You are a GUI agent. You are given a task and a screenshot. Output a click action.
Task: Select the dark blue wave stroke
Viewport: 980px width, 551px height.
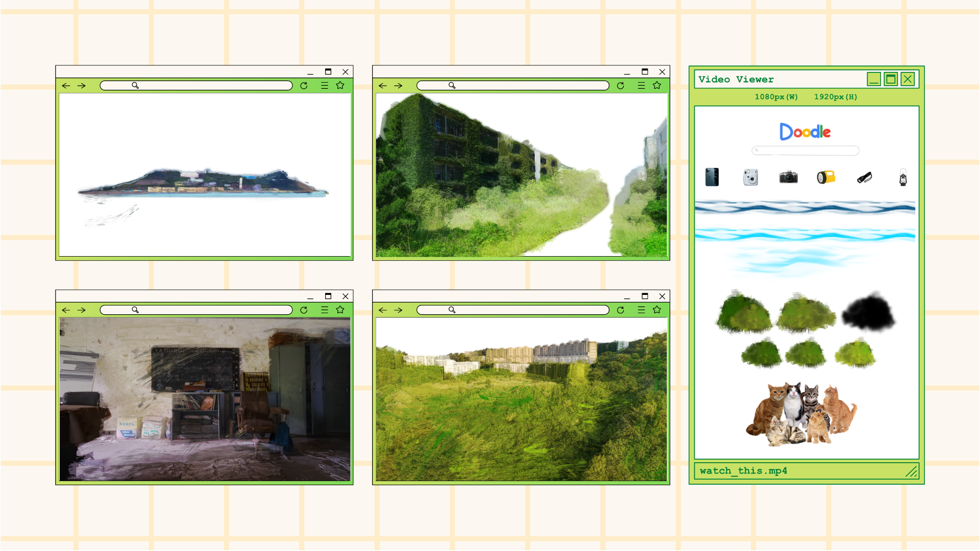805,207
